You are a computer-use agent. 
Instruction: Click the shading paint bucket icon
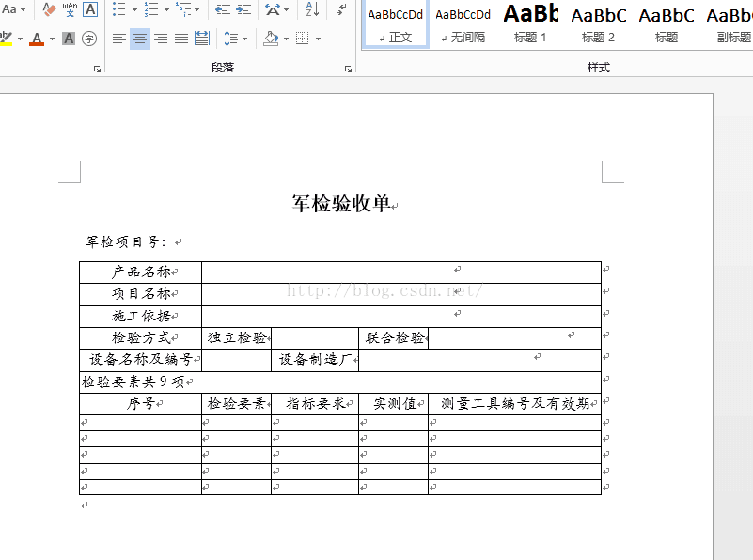coord(272,39)
